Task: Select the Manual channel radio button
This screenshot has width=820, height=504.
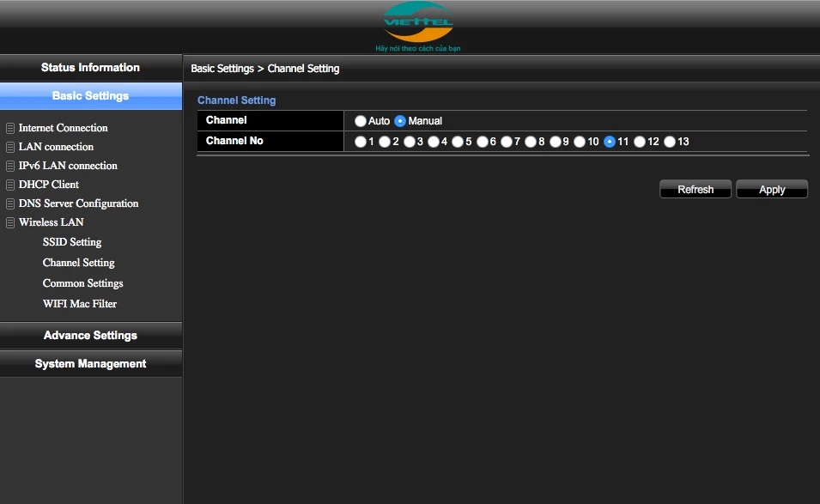Action: click(x=400, y=121)
